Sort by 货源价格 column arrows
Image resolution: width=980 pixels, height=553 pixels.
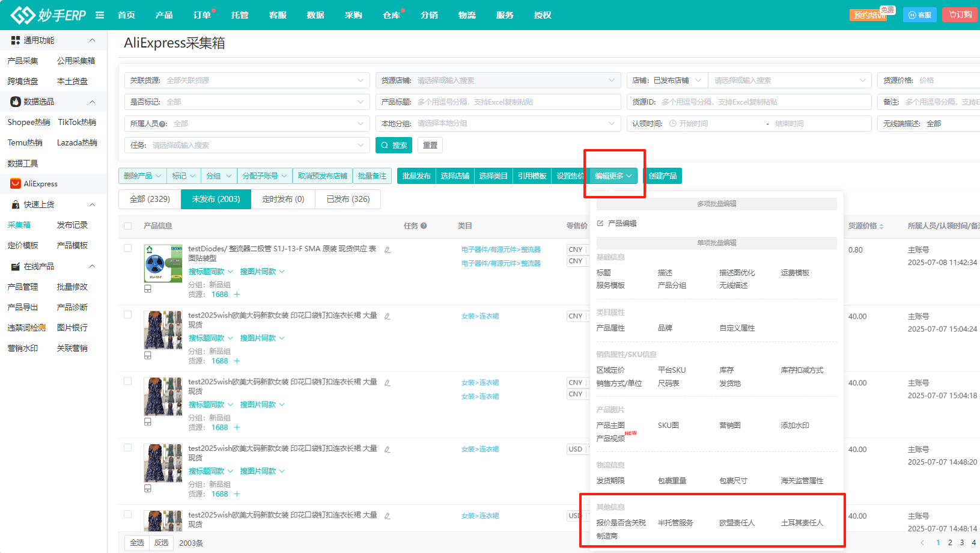(x=881, y=227)
